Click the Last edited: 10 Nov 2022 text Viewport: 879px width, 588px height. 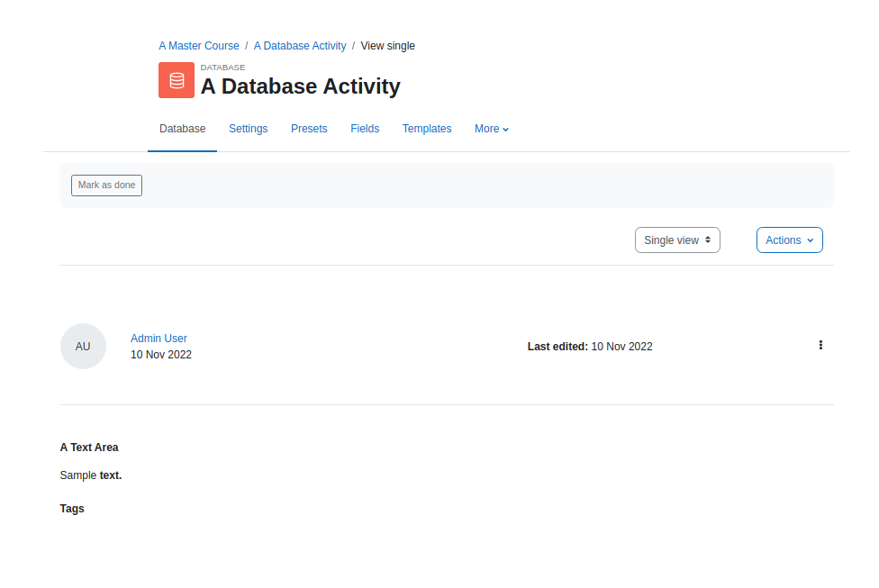point(590,347)
